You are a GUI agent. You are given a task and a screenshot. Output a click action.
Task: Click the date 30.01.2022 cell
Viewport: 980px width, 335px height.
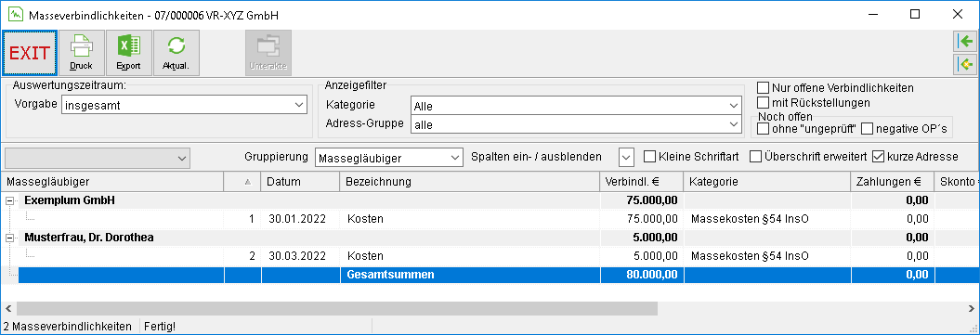pos(297,219)
